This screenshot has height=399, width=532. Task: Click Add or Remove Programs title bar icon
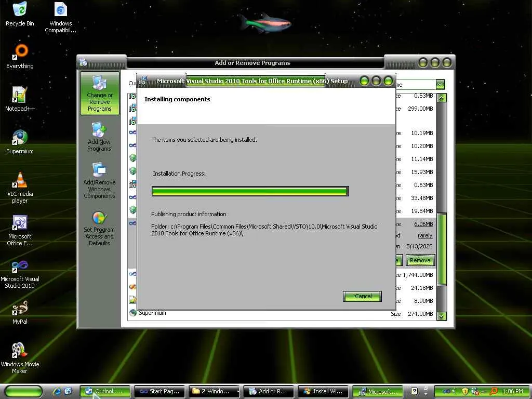[x=84, y=62]
